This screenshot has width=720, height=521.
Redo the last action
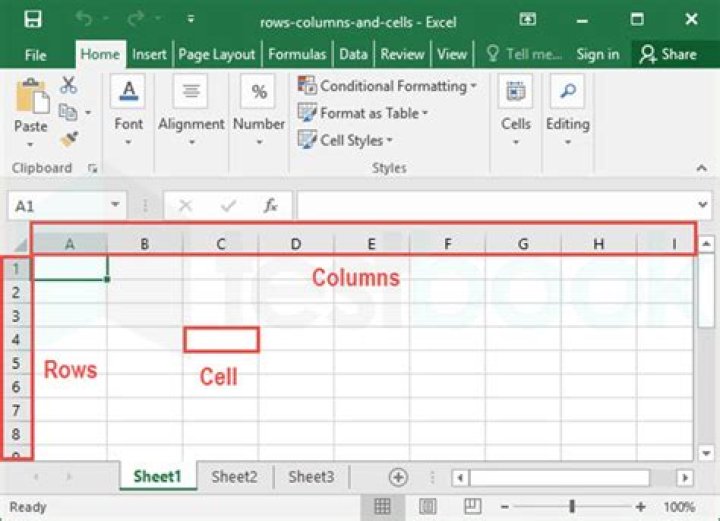point(136,19)
